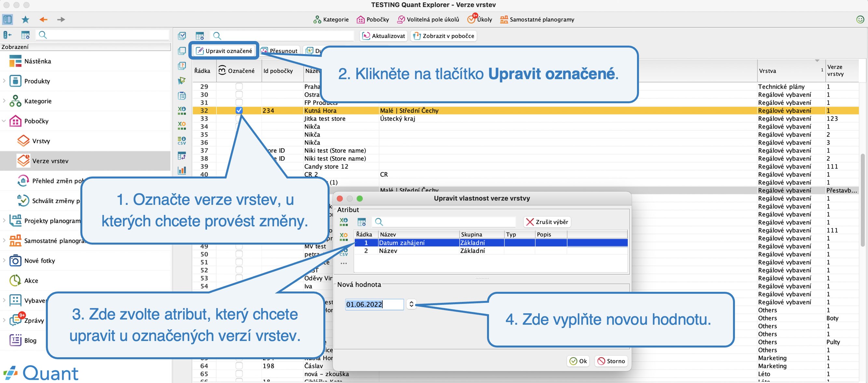Check the checkbox in row 65
868x383 pixels.
click(x=239, y=374)
